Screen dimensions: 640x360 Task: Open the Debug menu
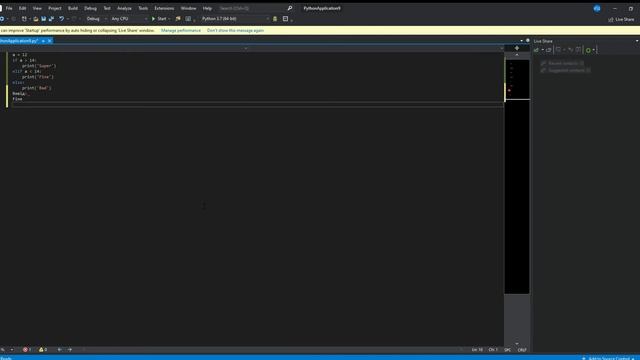pos(90,8)
